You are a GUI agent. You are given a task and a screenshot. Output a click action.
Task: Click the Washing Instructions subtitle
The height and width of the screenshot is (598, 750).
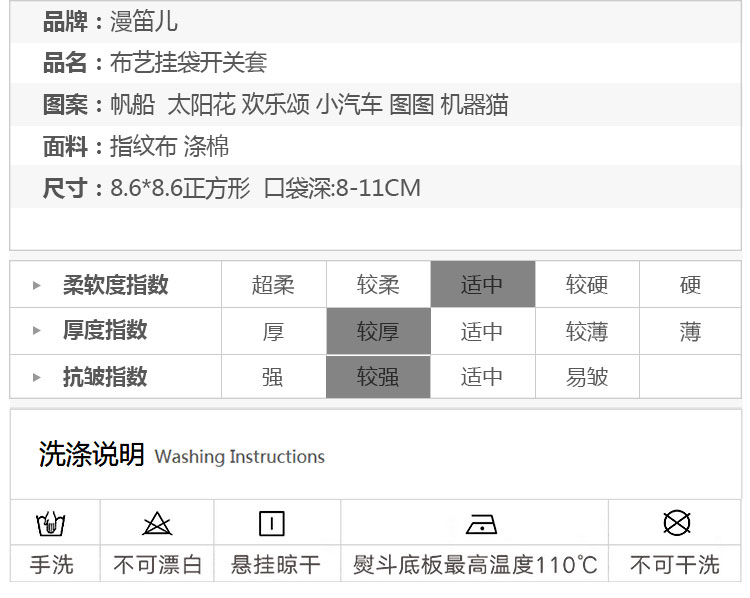pyautogui.click(x=240, y=456)
